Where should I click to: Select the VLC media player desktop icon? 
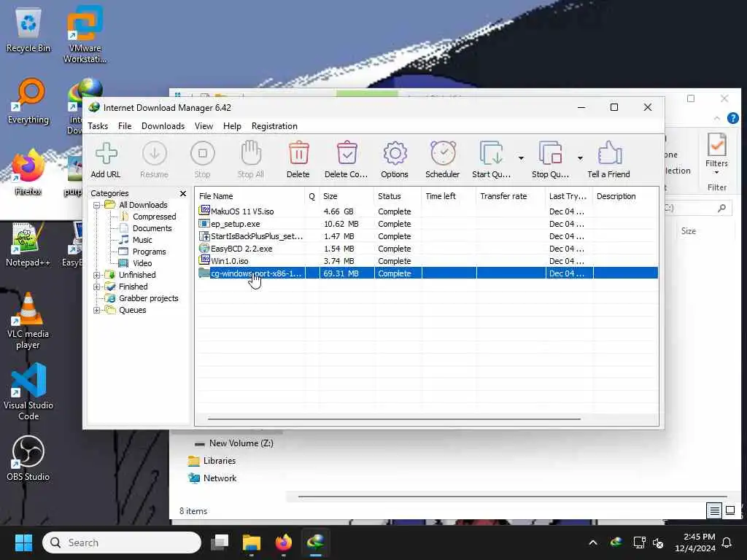pos(28,321)
